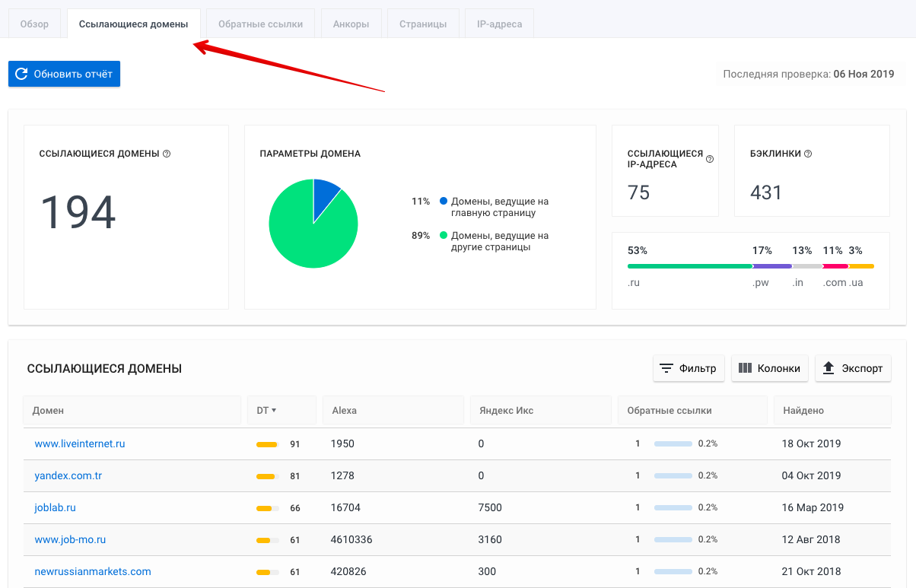
Task: Switch to Обратные ссылки tab
Action: pos(260,24)
